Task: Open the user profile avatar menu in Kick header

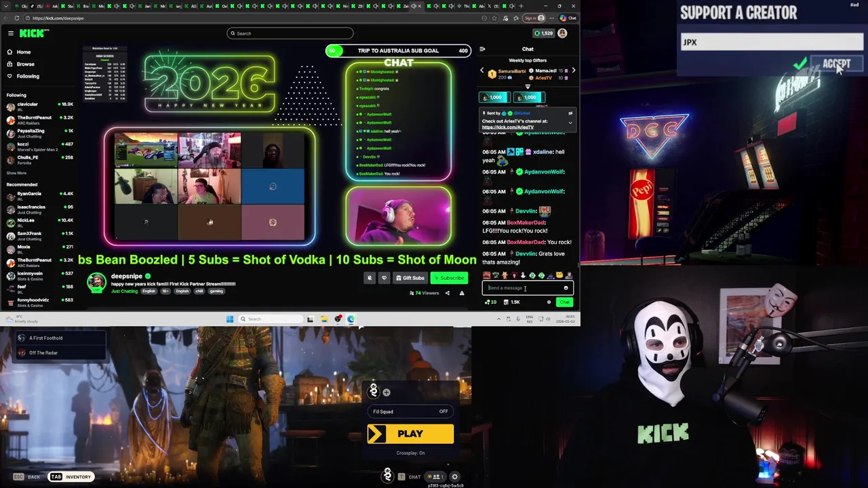Action: click(x=562, y=33)
